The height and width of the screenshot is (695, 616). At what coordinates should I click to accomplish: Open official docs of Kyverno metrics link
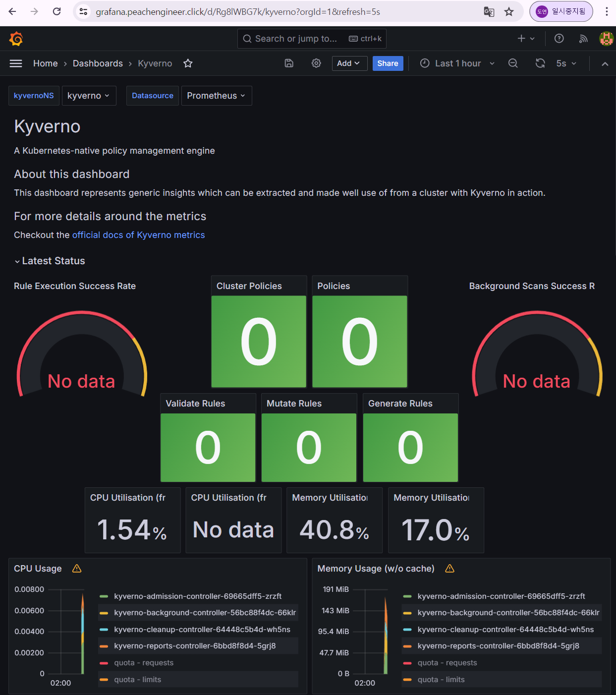138,235
